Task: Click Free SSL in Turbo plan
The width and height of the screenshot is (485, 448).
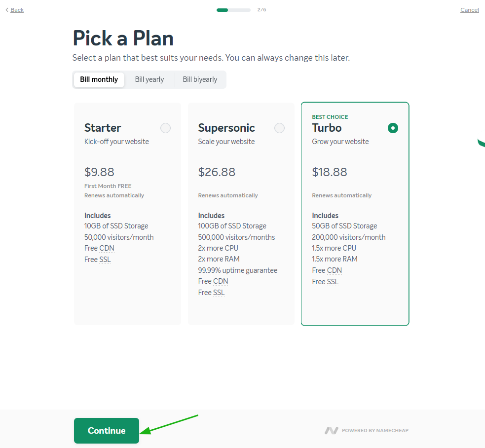Action: [x=325, y=282]
